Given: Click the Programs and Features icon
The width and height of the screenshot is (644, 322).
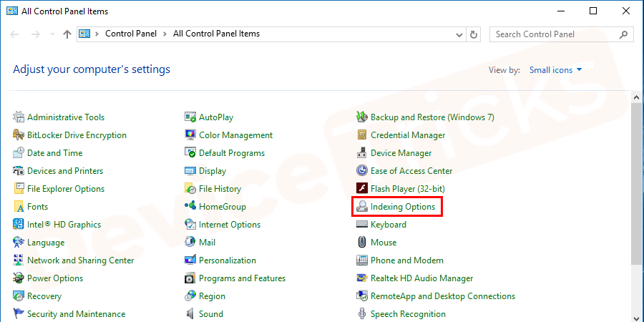Looking at the screenshot, I should coord(190,278).
